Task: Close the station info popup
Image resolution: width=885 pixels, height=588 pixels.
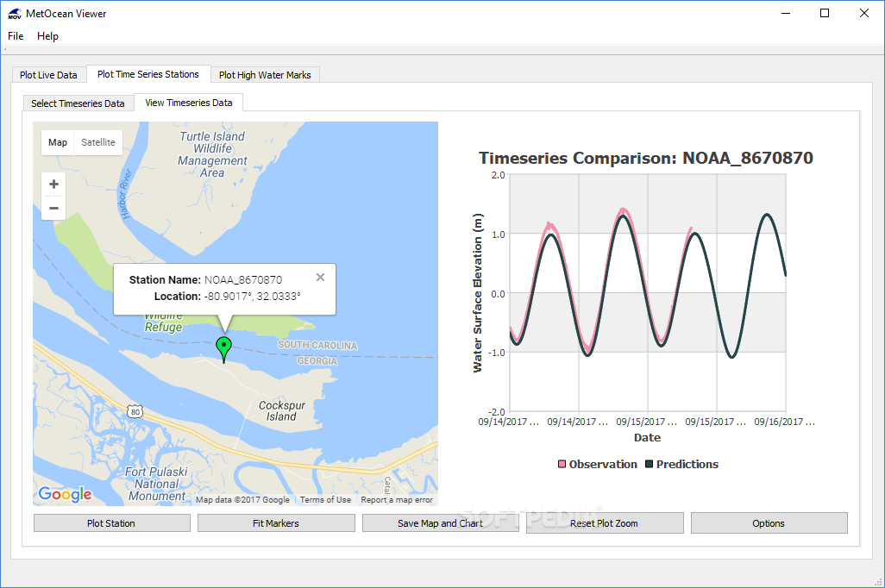Action: [320, 277]
